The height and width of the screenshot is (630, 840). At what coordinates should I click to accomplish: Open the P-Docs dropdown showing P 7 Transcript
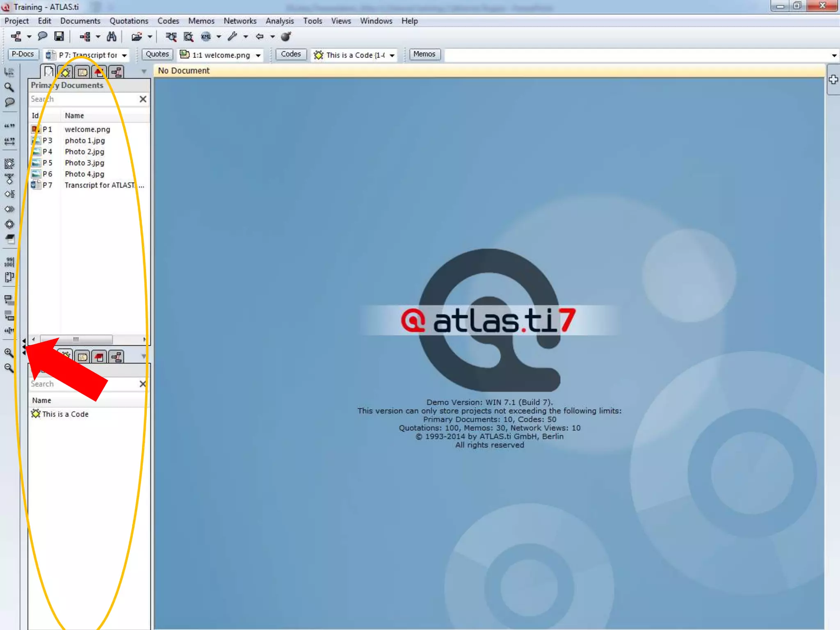pos(124,55)
